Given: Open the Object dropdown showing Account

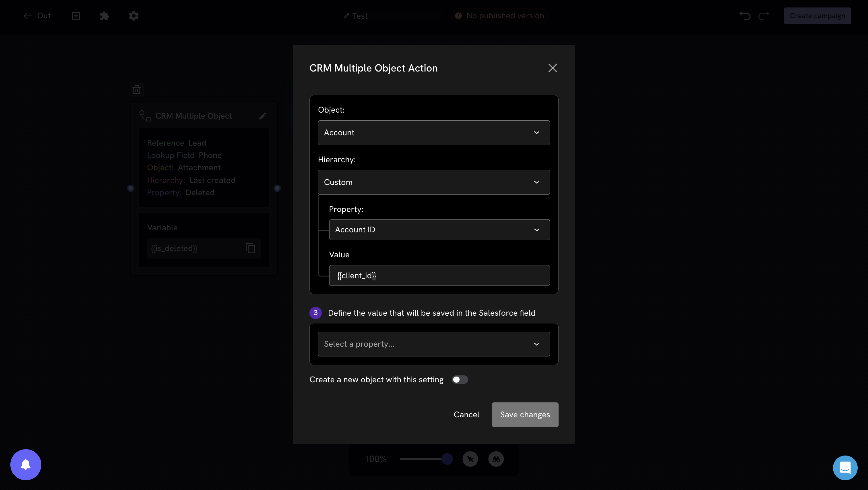Looking at the screenshot, I should coord(434,132).
